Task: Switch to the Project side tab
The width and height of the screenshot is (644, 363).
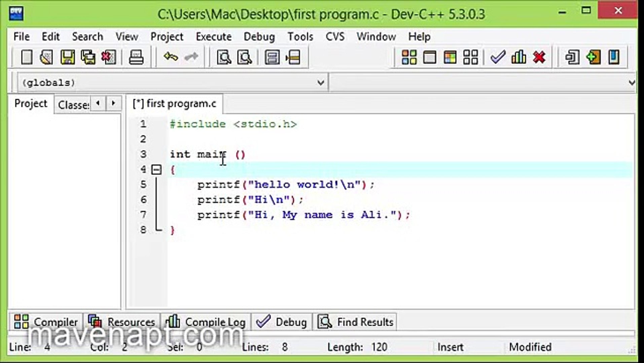Action: point(31,104)
